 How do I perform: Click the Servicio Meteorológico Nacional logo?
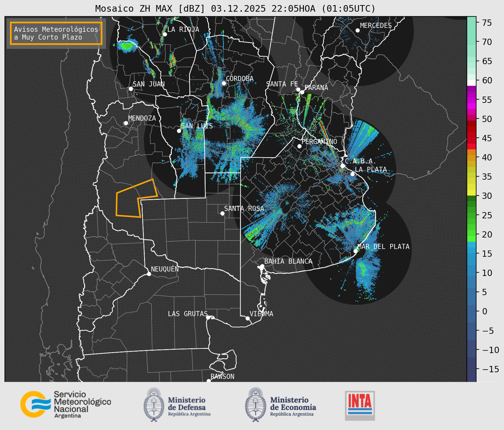click(x=66, y=404)
